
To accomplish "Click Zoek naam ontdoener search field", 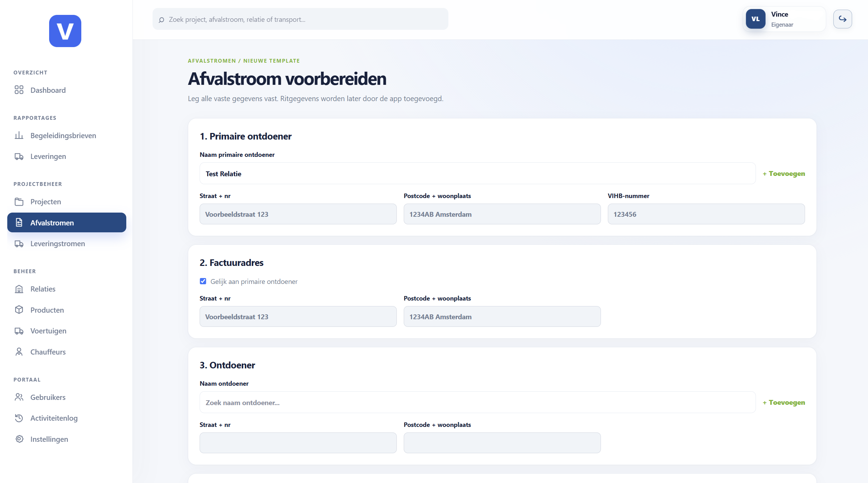I will click(x=477, y=402).
